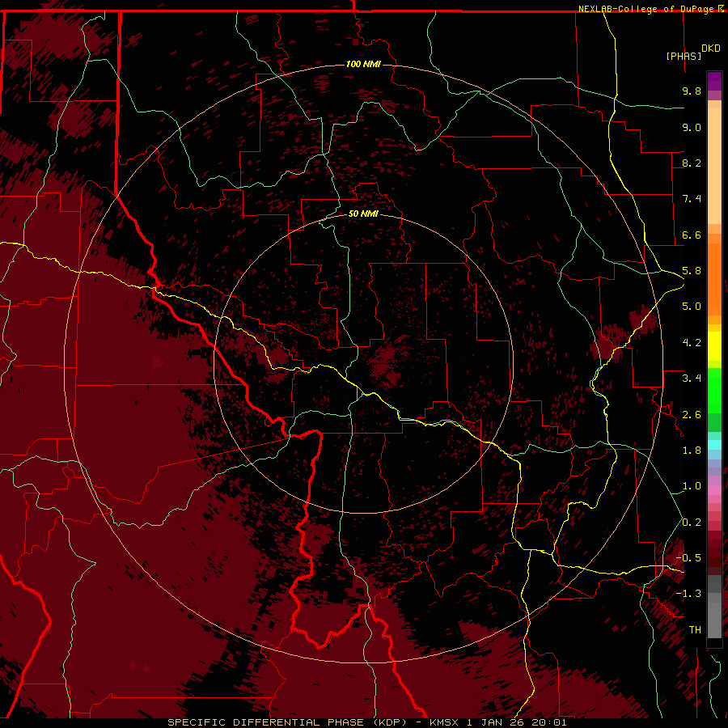The image size is (728, 728).
Task: Click the 9.0 scale value
Action: 692,127
